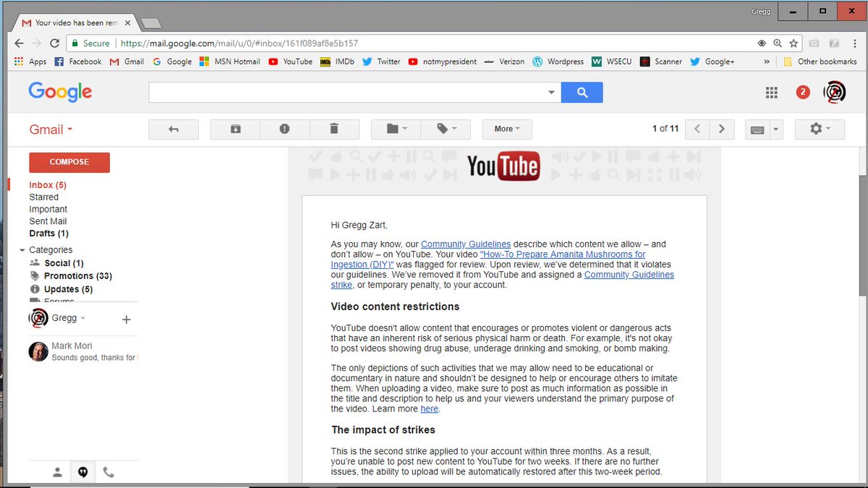Open the Important folder
Viewport: 868px width, 488px height.
(x=48, y=209)
